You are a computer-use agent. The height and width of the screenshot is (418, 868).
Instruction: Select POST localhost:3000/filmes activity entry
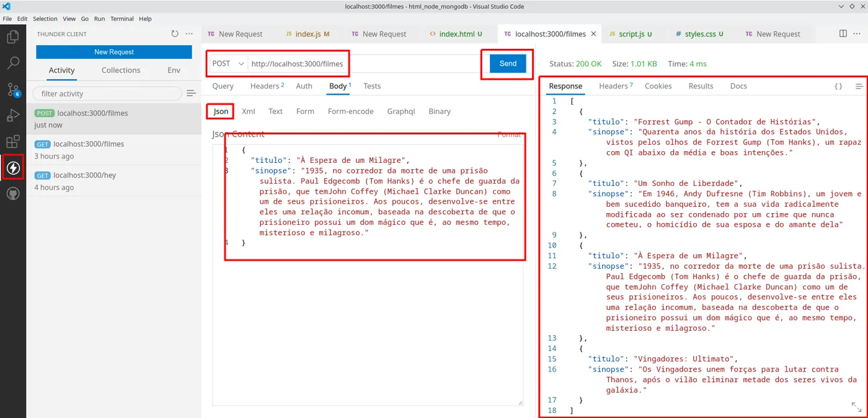coord(114,119)
